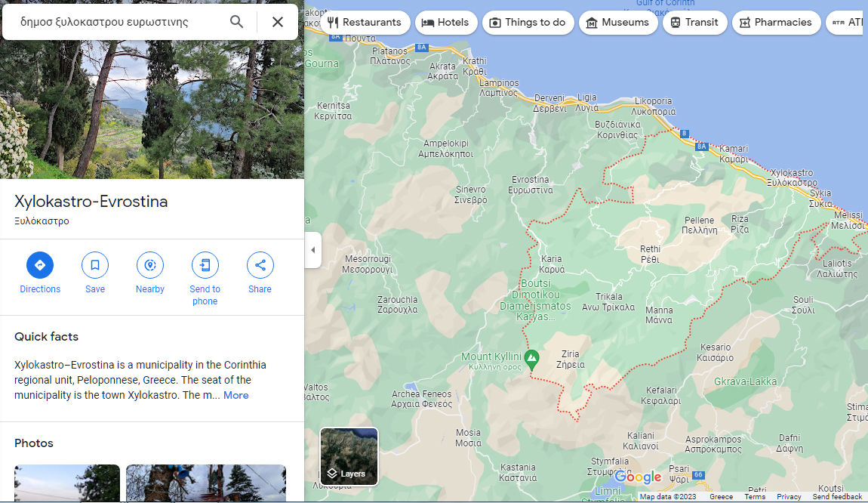Show Museums on the map

pos(617,23)
